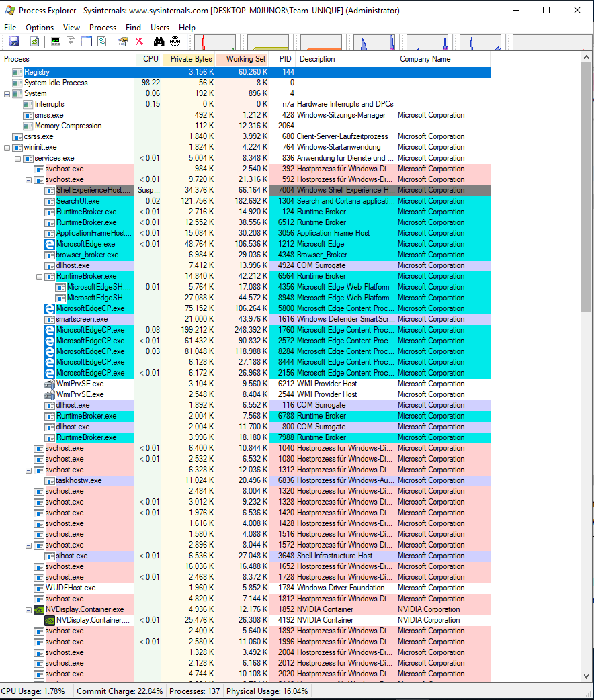Image resolution: width=594 pixels, height=700 pixels.
Task: Collapse the svchost.exe PID 1572 node
Action: click(29, 545)
